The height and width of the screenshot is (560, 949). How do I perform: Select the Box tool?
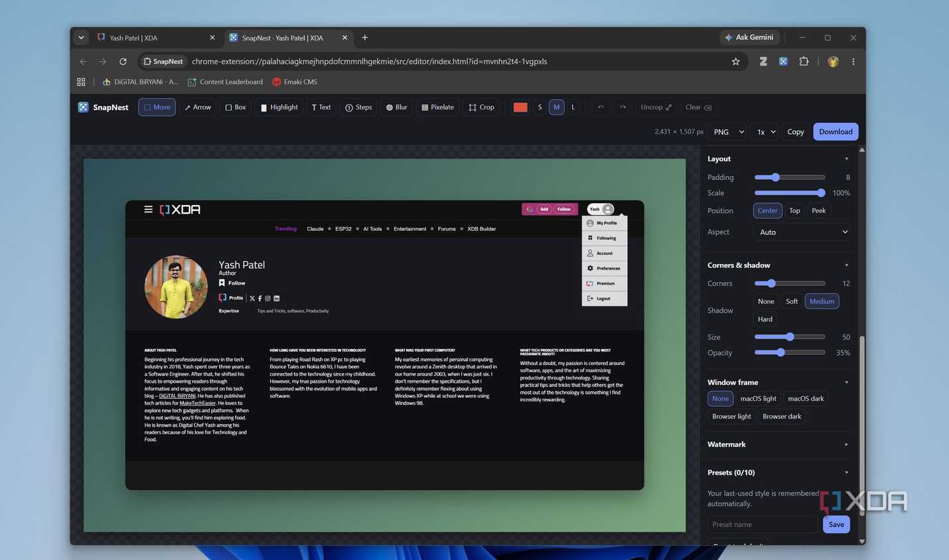[x=236, y=107]
